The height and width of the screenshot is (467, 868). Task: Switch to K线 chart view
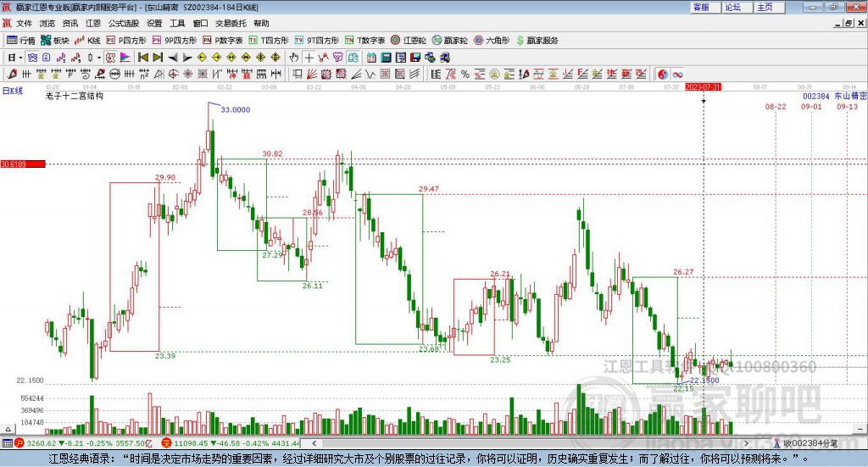point(87,41)
